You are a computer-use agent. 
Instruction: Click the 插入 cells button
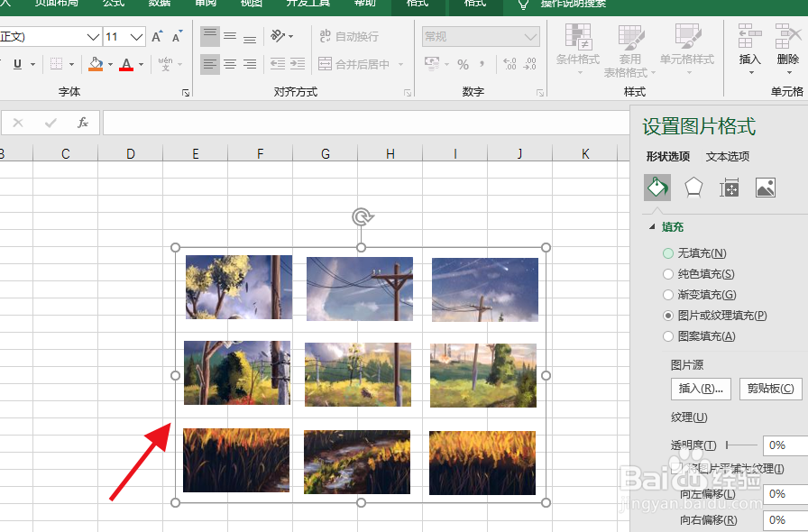[749, 50]
